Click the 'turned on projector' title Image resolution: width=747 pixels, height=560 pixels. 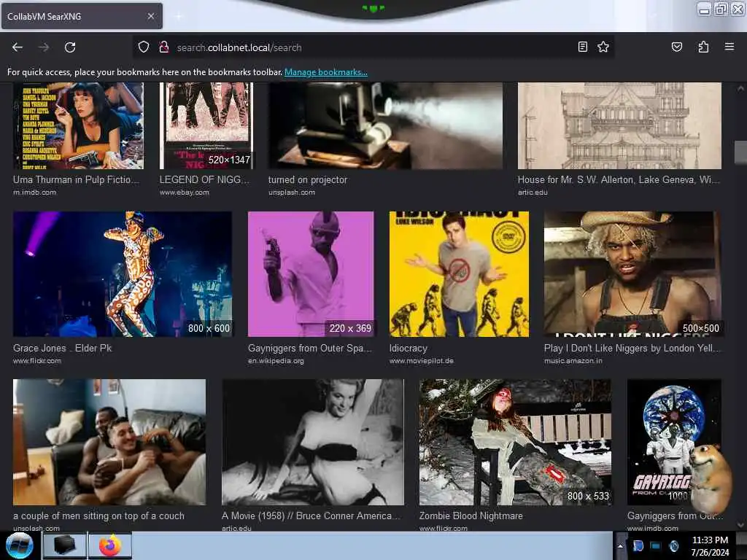point(308,180)
